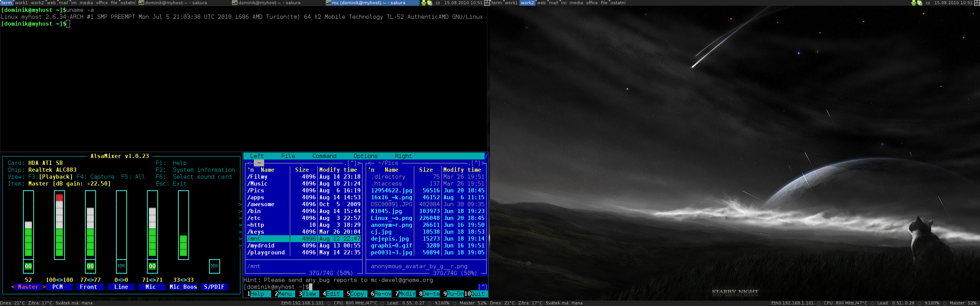980x306 pixels.
Task: Click the 10Quit function key button
Action: point(476,294)
